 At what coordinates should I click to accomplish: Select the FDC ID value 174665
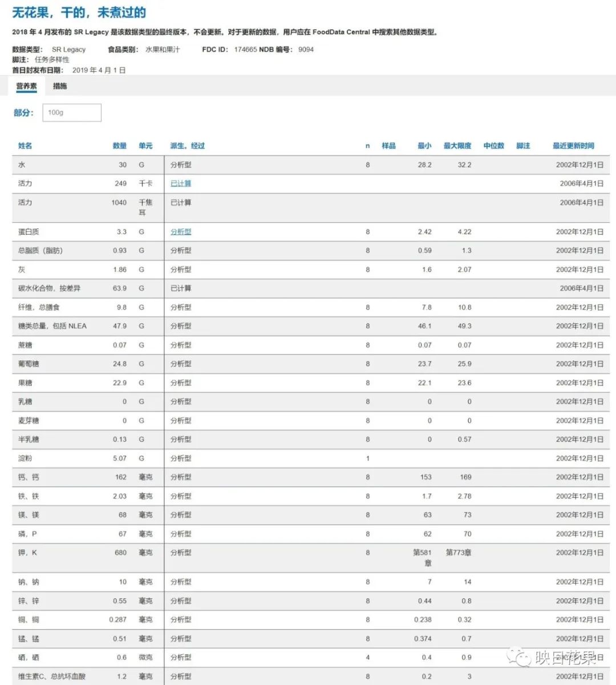pyautogui.click(x=245, y=50)
